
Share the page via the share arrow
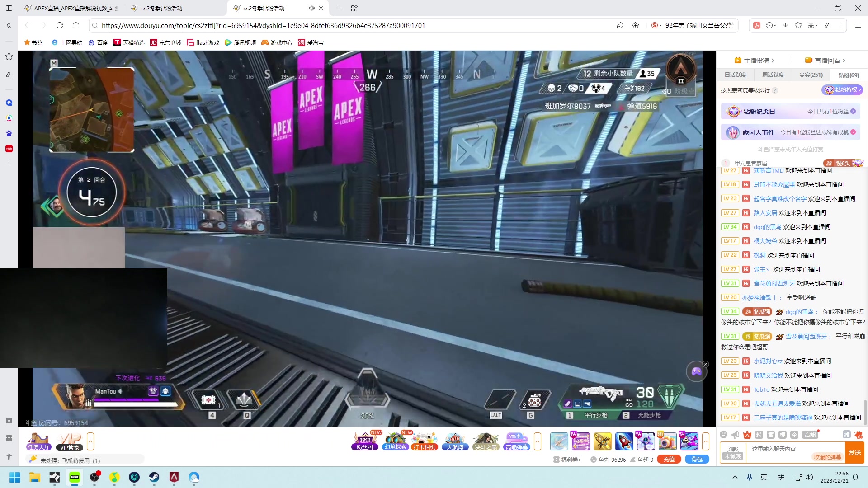(x=620, y=25)
